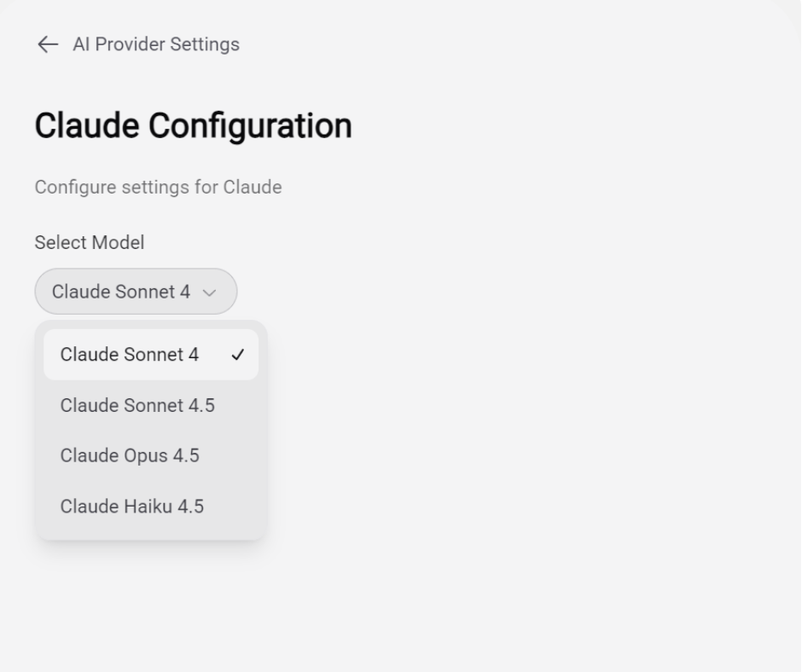Click the "Claude Sonnet 4" text in the selector button
The width and height of the screenshot is (802, 672).
(x=121, y=292)
